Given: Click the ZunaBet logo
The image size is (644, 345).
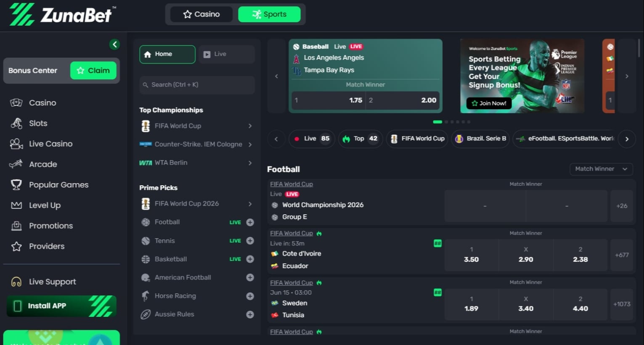Looking at the screenshot, I should tap(63, 15).
